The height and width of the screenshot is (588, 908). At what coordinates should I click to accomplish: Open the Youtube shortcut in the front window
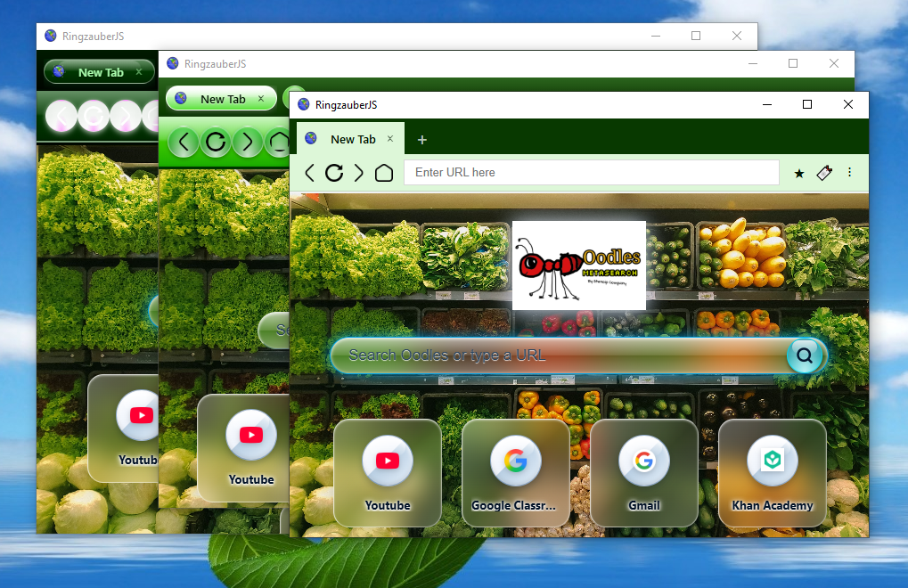pyautogui.click(x=388, y=473)
